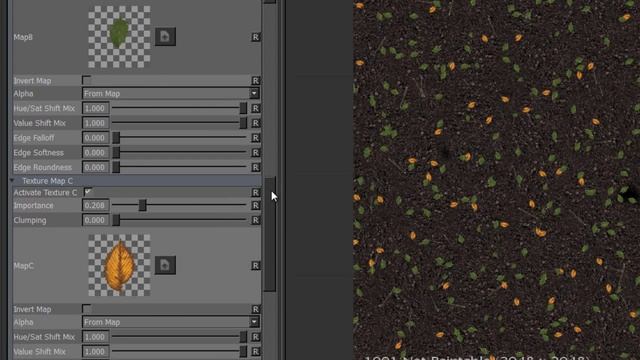Click the Edge Softness label
The width and height of the screenshot is (640, 360).
click(x=39, y=153)
